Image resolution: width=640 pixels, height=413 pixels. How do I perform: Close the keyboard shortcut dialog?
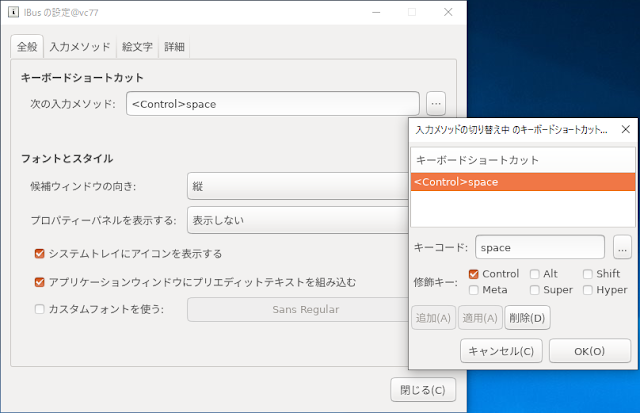click(625, 129)
